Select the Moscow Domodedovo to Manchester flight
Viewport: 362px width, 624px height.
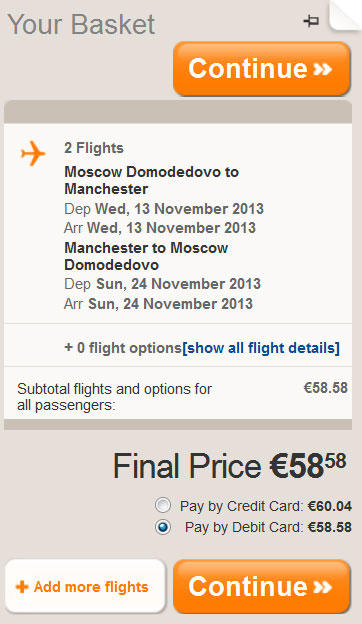[152, 180]
